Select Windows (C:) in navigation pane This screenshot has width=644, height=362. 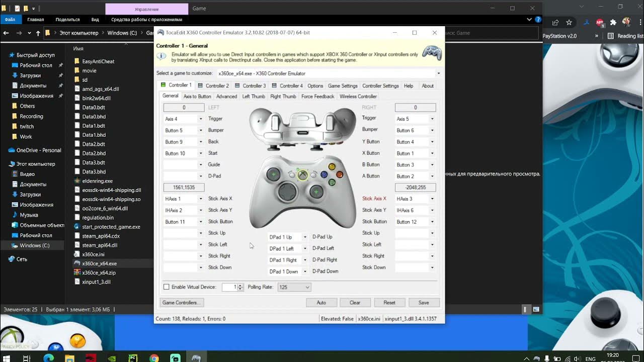(34, 245)
